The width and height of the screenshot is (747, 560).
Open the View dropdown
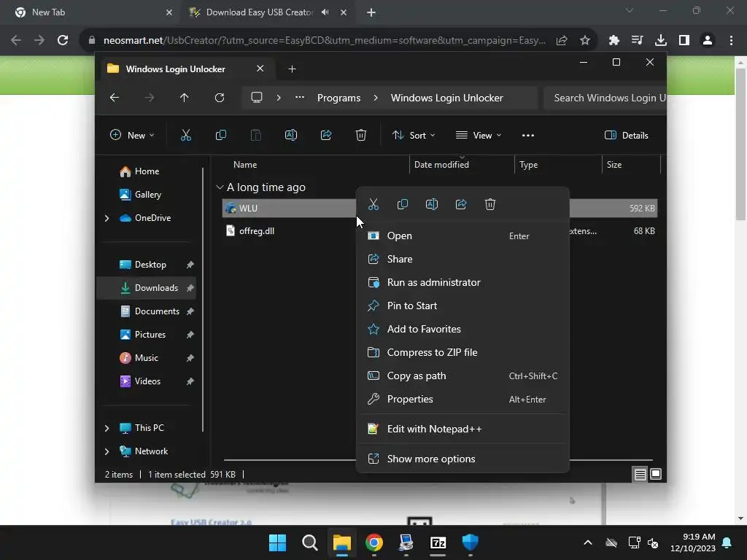tap(479, 135)
